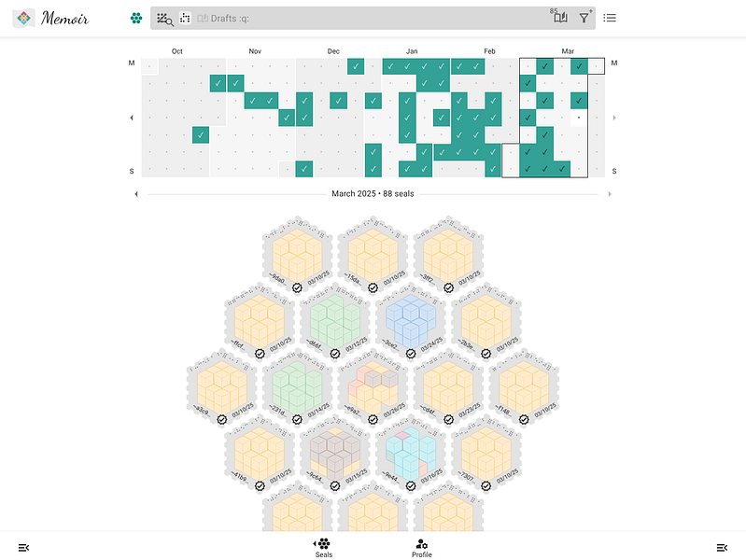This screenshot has width=746, height=560.
Task: Open the pattern search icon in search bar
Action: 165,19
